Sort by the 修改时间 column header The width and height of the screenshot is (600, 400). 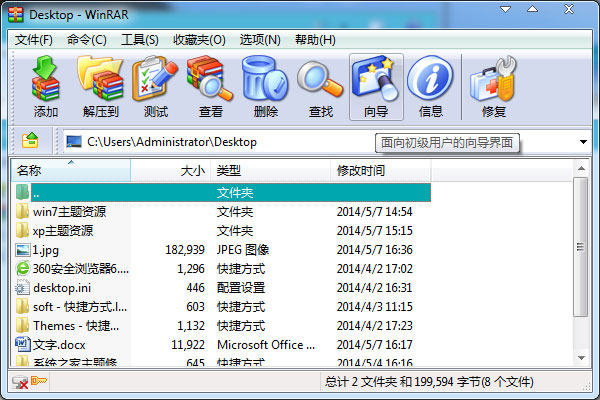tap(381, 170)
